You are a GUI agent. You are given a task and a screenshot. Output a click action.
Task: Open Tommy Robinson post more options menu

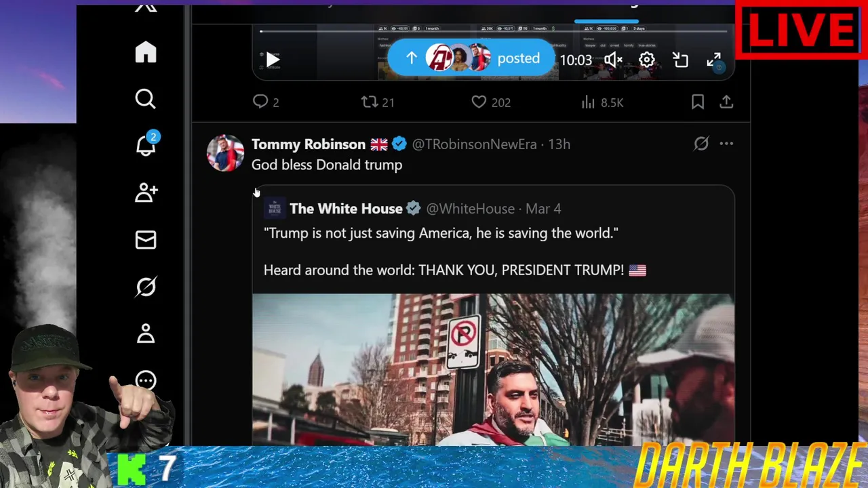(726, 144)
